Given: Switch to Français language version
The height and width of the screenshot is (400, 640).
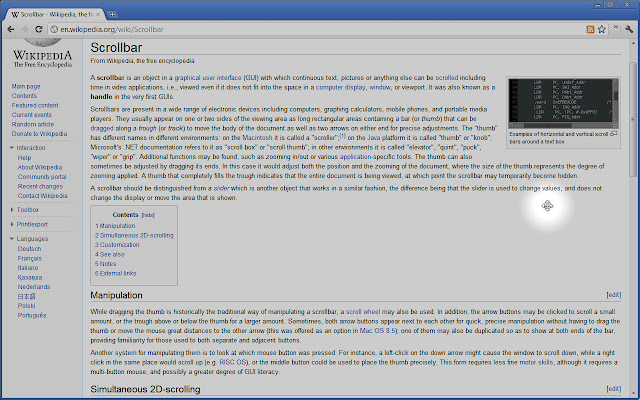Looking at the screenshot, I should pos(29,258).
